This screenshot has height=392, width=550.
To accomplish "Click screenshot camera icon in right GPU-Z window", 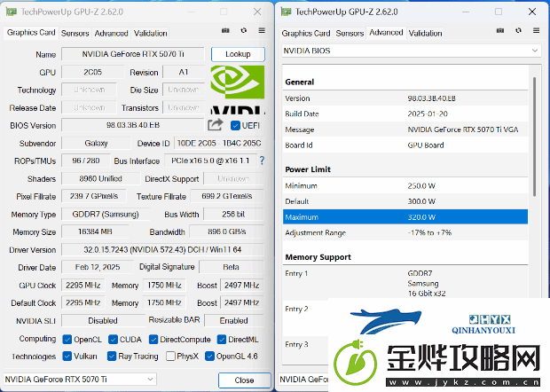I will pyautogui.click(x=500, y=31).
